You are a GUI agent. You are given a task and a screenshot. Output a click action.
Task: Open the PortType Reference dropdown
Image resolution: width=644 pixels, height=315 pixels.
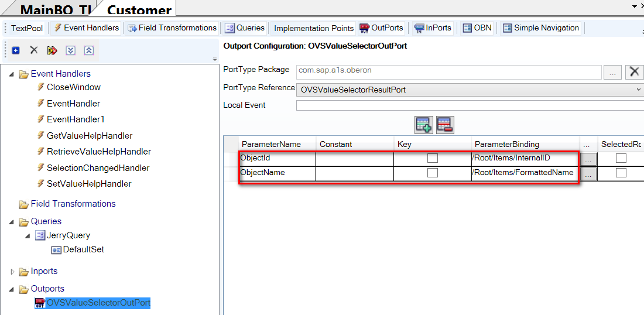[x=638, y=89]
